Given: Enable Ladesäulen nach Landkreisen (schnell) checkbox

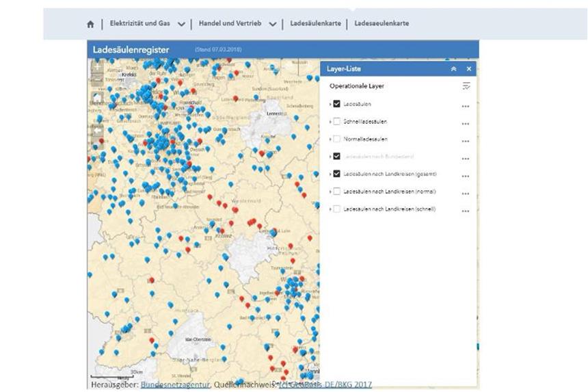Looking at the screenshot, I should coord(337,209).
